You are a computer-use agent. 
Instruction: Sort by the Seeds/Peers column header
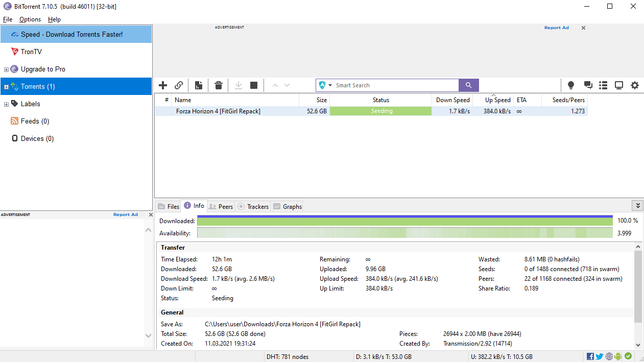[564, 100]
